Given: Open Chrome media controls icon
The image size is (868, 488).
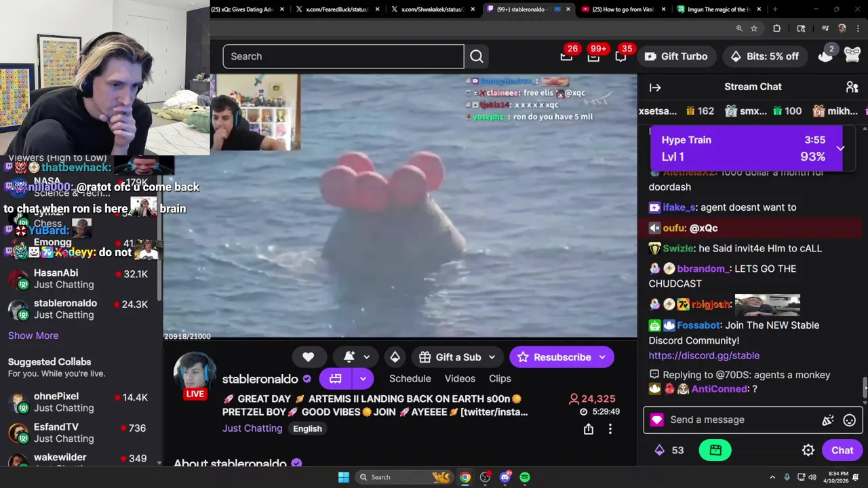Looking at the screenshot, I should 825,28.
